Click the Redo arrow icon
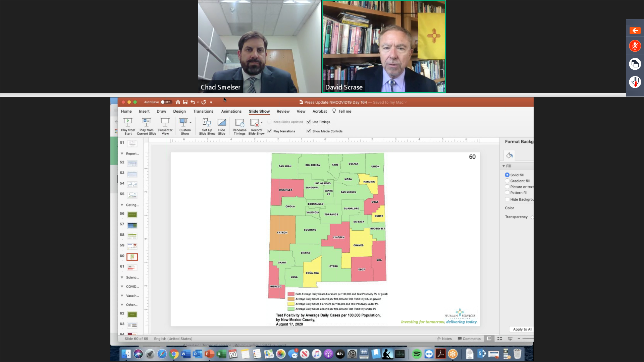The width and height of the screenshot is (644, 362). [x=204, y=102]
